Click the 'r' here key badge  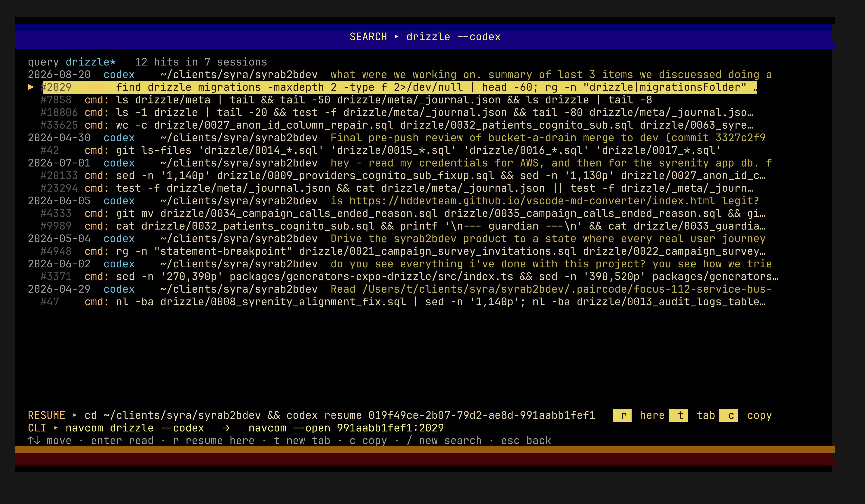coord(622,415)
